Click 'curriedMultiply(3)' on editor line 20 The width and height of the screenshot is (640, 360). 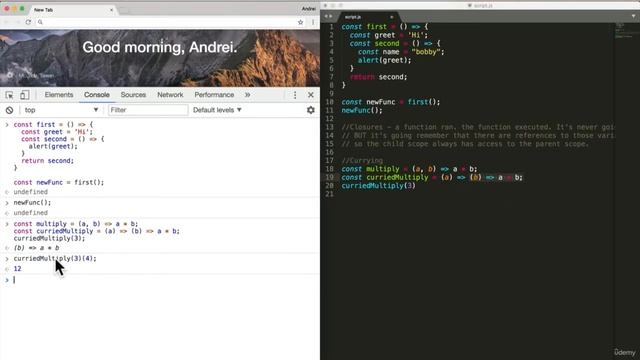coord(378,186)
